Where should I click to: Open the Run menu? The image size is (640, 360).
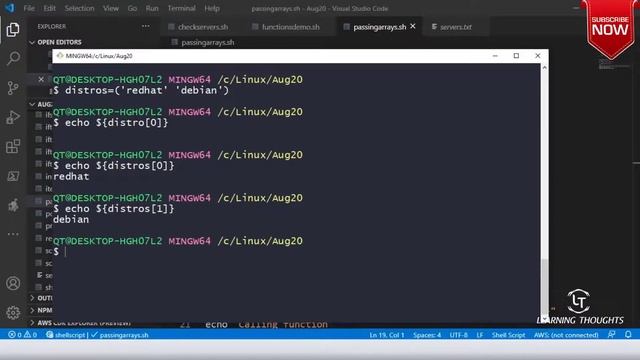pyautogui.click(x=152, y=8)
